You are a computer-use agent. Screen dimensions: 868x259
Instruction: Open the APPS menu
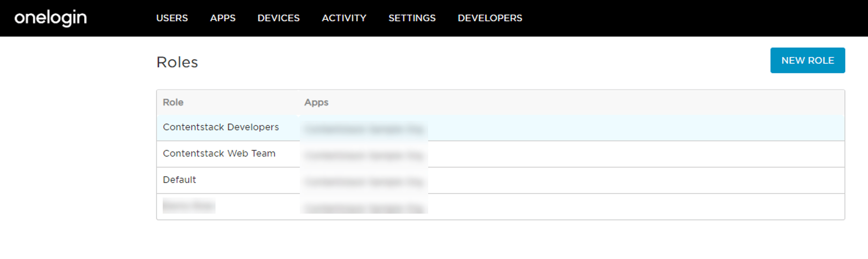click(x=223, y=18)
